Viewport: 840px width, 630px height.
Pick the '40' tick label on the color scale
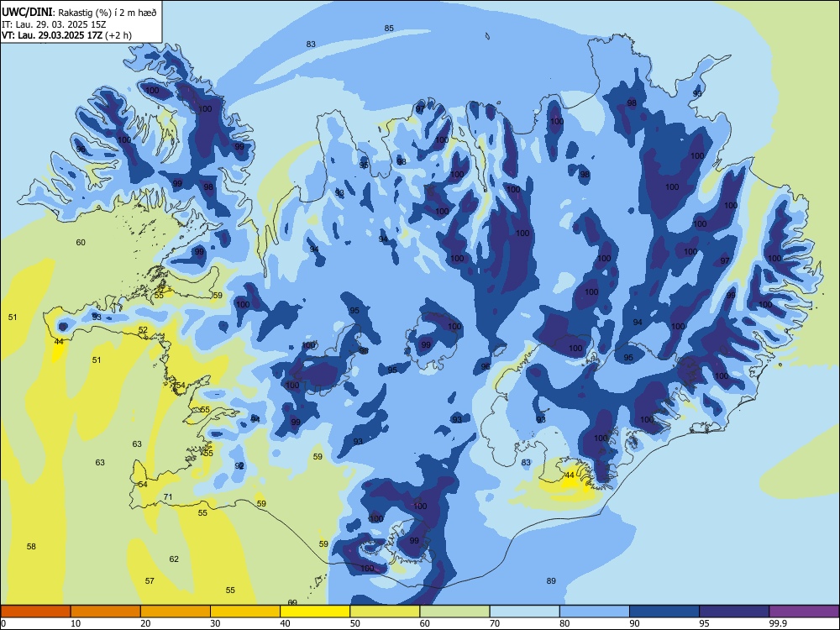click(285, 623)
